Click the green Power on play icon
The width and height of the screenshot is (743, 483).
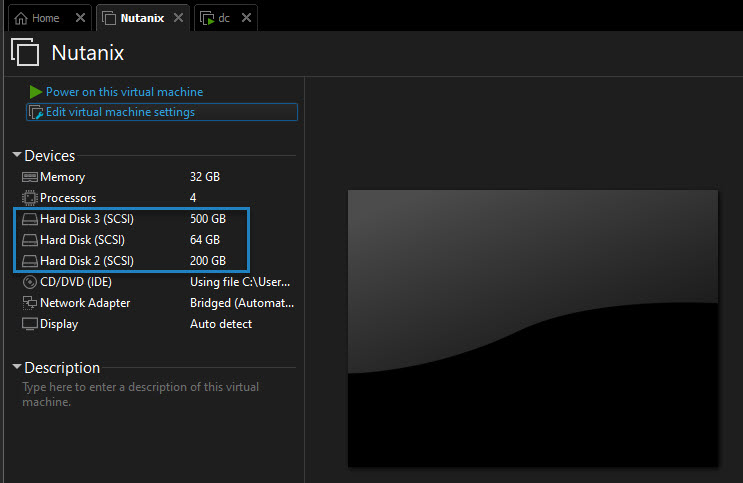coord(36,91)
